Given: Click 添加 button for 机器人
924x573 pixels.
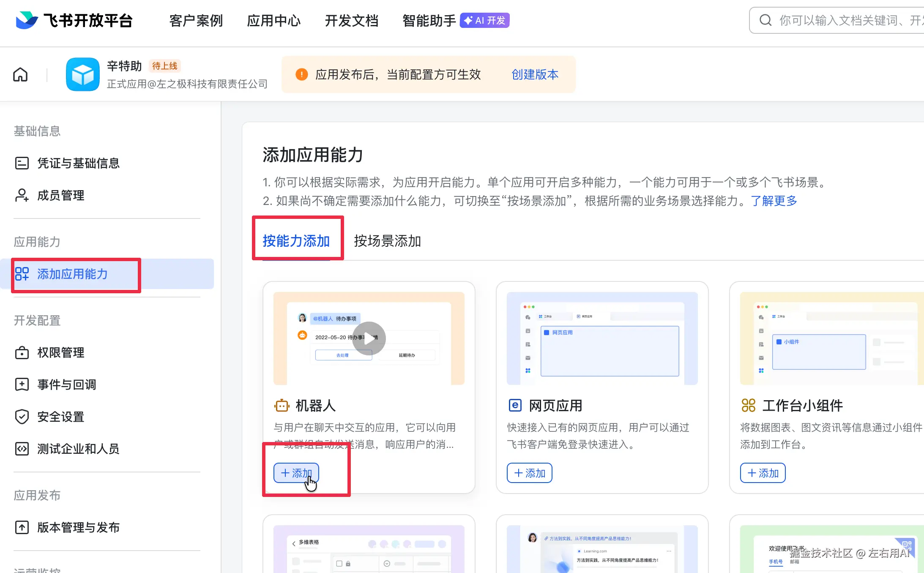Looking at the screenshot, I should [x=296, y=473].
